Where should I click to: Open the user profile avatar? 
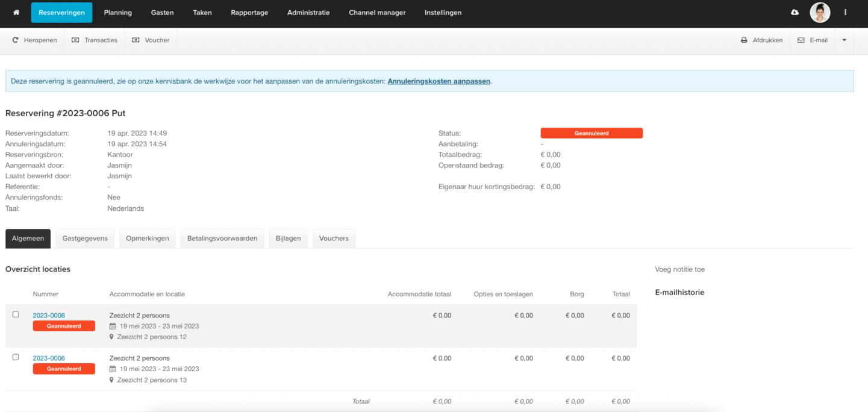tap(820, 13)
